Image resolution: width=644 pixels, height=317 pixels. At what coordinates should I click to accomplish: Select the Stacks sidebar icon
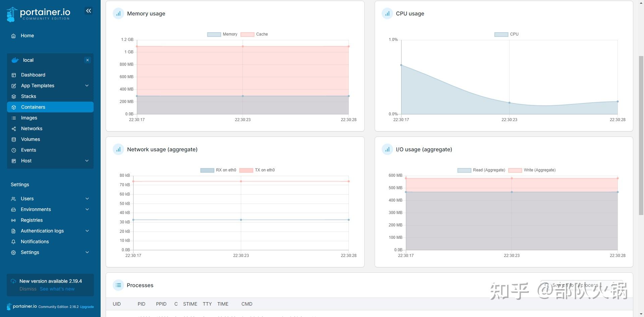(x=13, y=96)
